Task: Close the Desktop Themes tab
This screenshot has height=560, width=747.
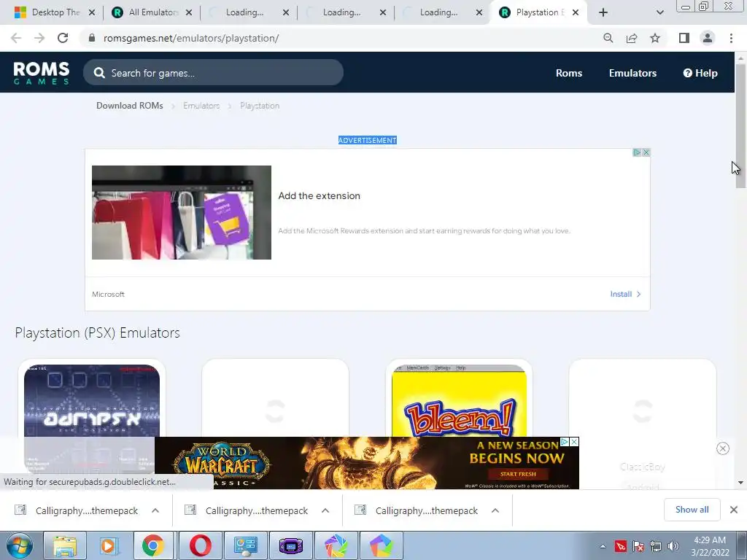Action: tap(92, 12)
